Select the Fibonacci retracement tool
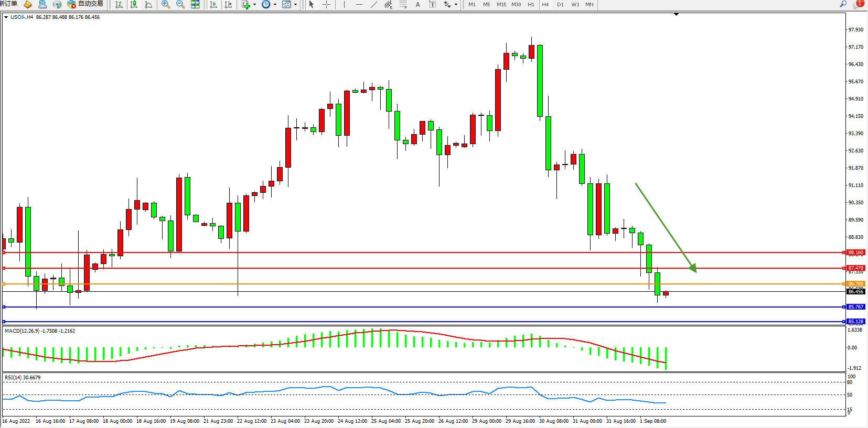The image size is (868, 428). (403, 5)
